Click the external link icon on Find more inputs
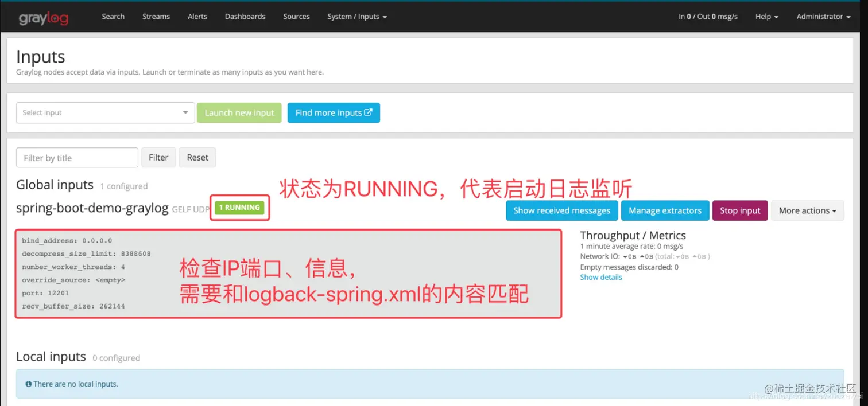 click(369, 112)
